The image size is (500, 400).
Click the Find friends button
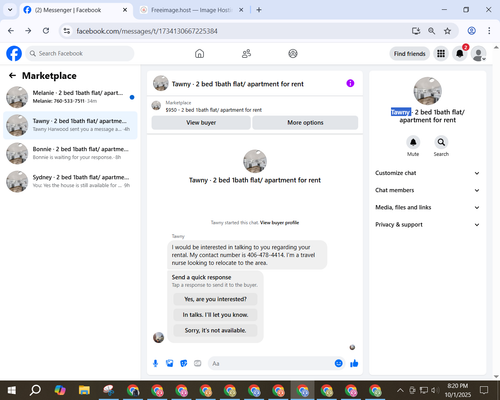coord(409,54)
